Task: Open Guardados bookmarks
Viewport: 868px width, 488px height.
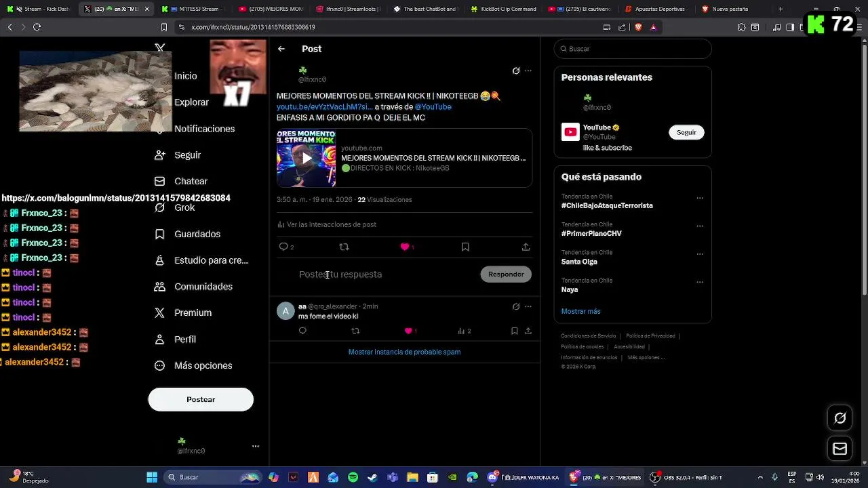Action: pos(197,234)
